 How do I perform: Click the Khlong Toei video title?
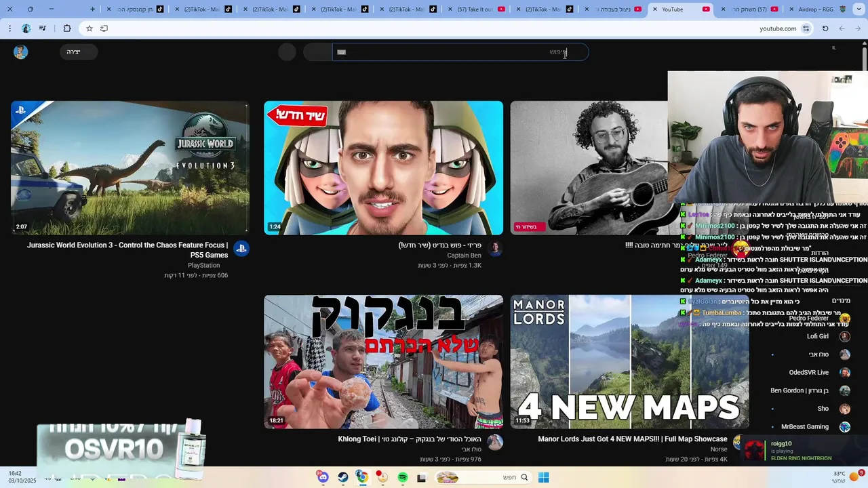[x=410, y=439]
